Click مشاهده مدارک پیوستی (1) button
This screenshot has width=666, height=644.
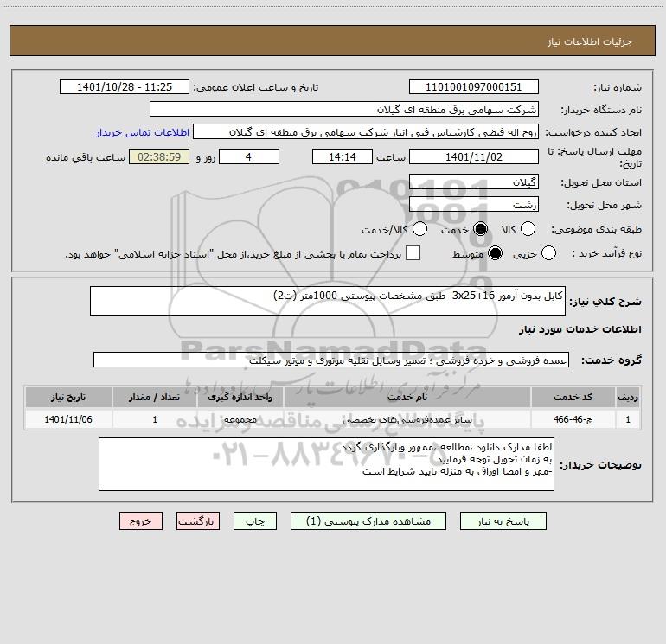[x=368, y=521]
